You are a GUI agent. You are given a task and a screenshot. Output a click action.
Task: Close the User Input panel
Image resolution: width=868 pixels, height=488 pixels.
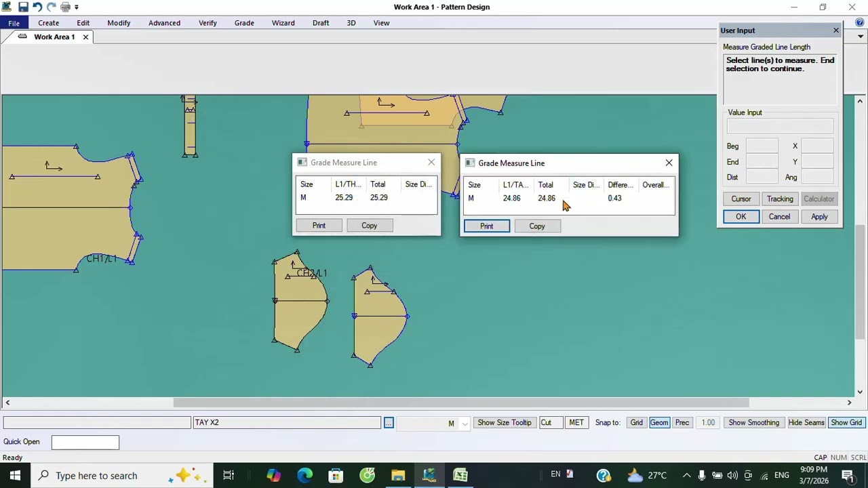[835, 30]
